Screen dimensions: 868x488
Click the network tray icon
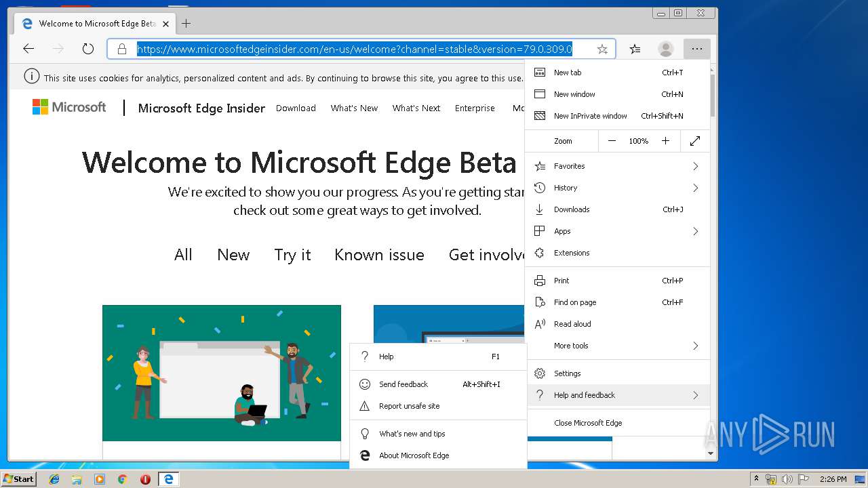pyautogui.click(x=771, y=479)
